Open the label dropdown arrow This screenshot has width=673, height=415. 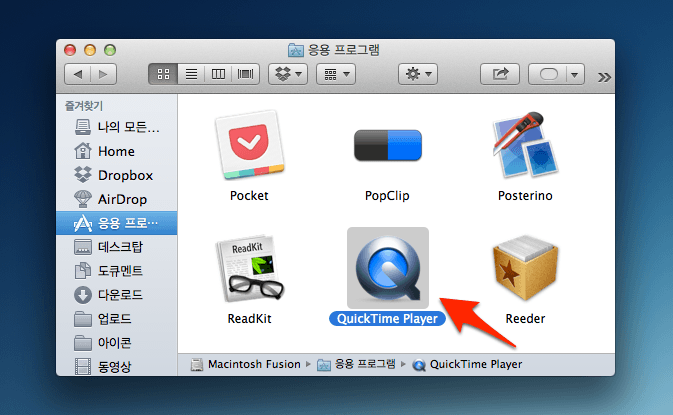[575, 74]
